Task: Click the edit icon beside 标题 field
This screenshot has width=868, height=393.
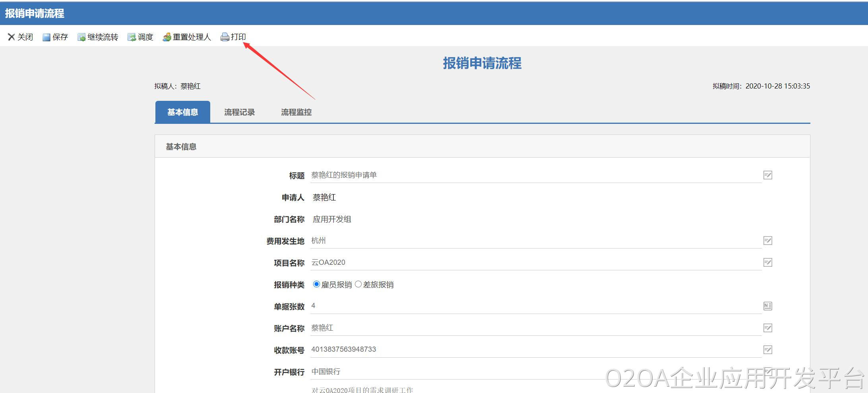Action: [767, 175]
